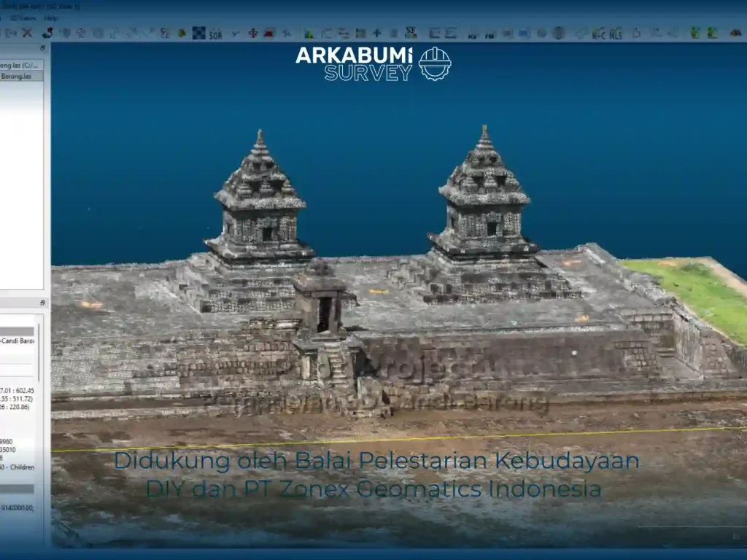Click the blue checkerboard toolbar icon
747x560 pixels.
coord(198,33)
